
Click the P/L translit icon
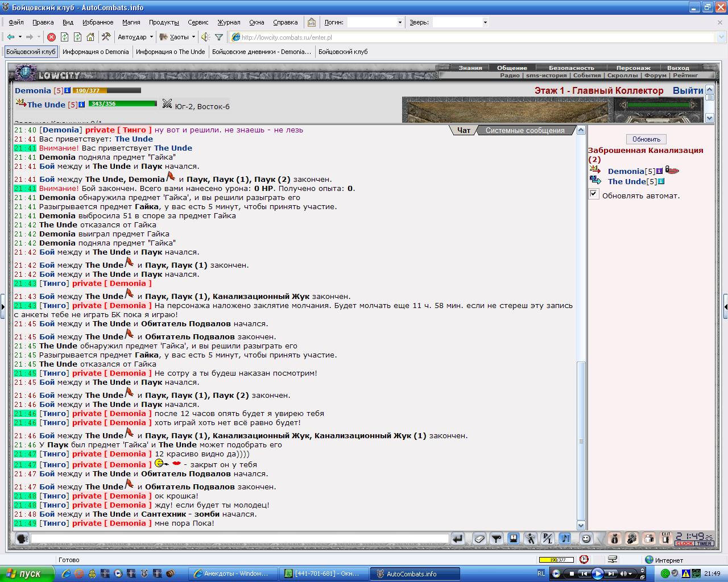pos(548,538)
